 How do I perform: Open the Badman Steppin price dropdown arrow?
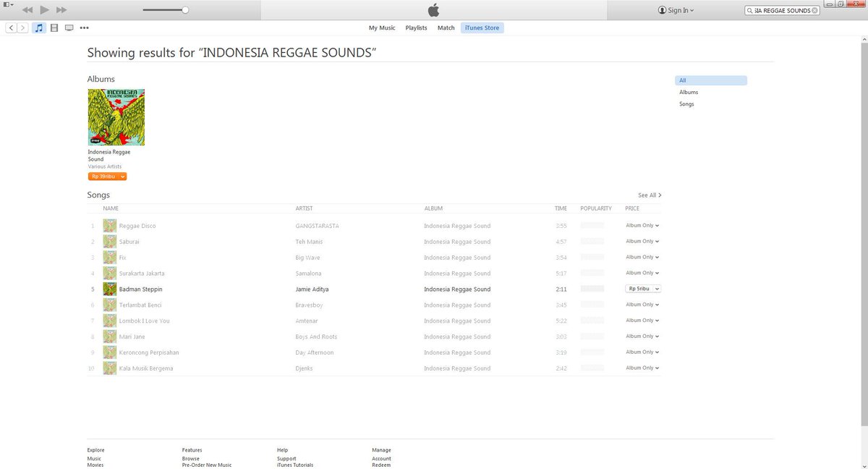click(658, 289)
